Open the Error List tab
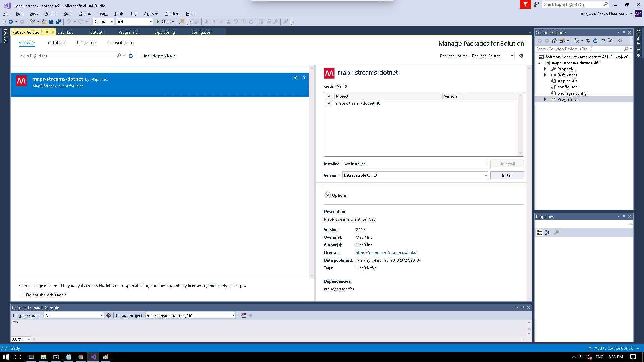Screen dimensions: 644x362 coord(65,32)
